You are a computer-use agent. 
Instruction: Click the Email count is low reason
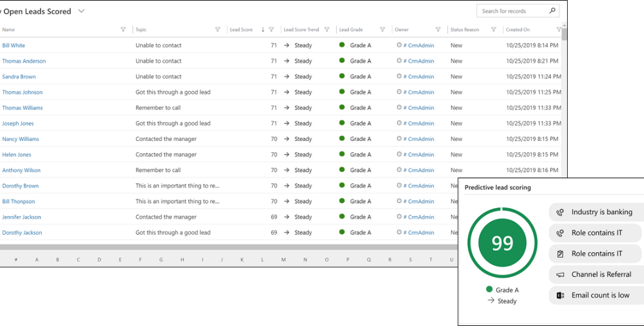coord(596,295)
